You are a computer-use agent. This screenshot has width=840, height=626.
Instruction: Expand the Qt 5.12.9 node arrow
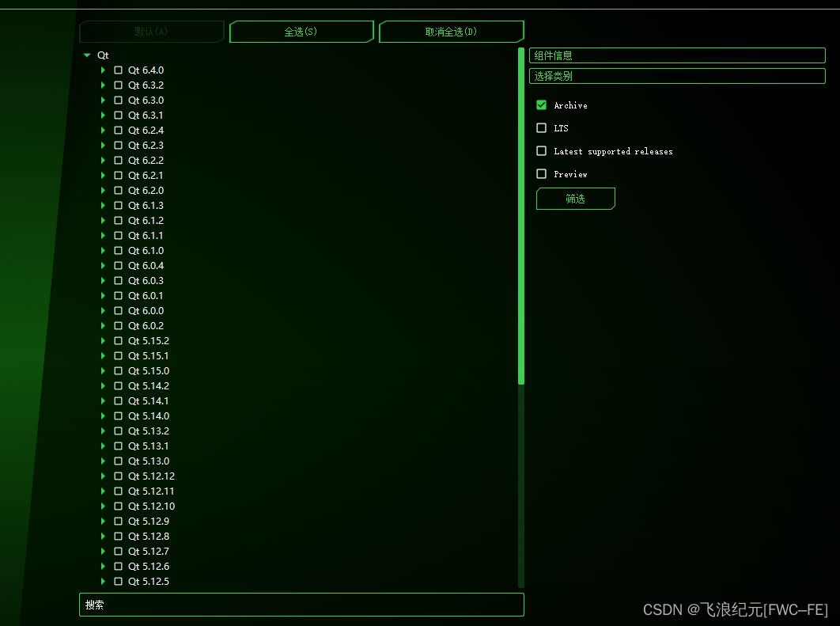tap(103, 521)
